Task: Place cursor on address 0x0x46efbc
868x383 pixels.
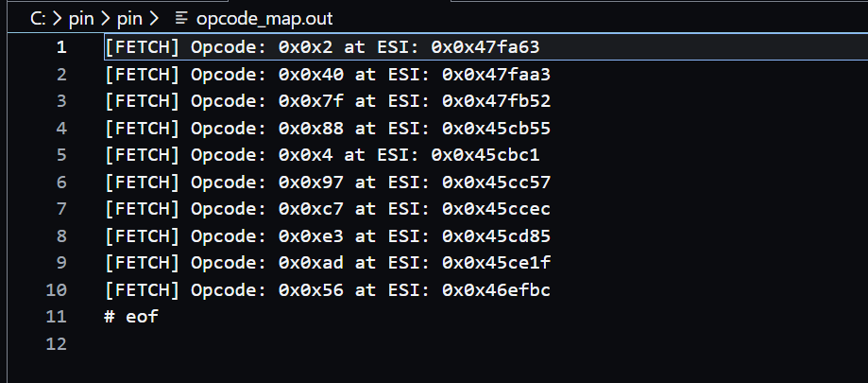Action: click(x=496, y=289)
